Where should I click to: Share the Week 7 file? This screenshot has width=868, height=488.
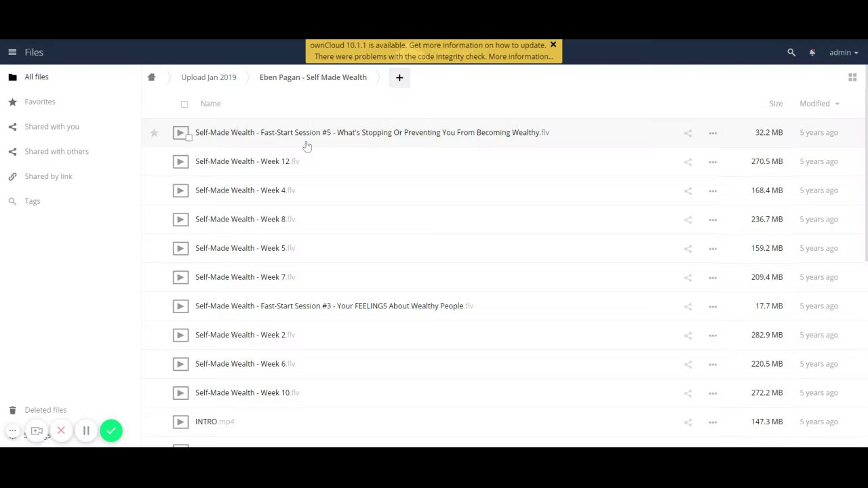tap(688, 278)
